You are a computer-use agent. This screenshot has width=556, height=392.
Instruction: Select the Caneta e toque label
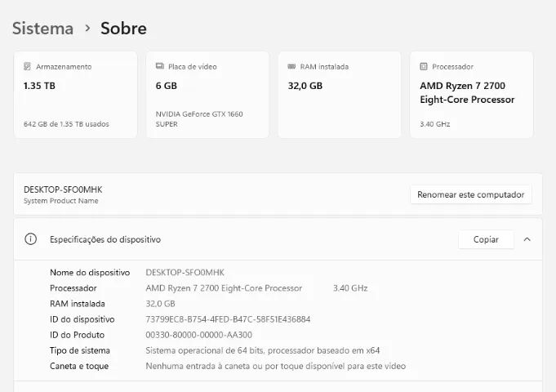pyautogui.click(x=79, y=366)
